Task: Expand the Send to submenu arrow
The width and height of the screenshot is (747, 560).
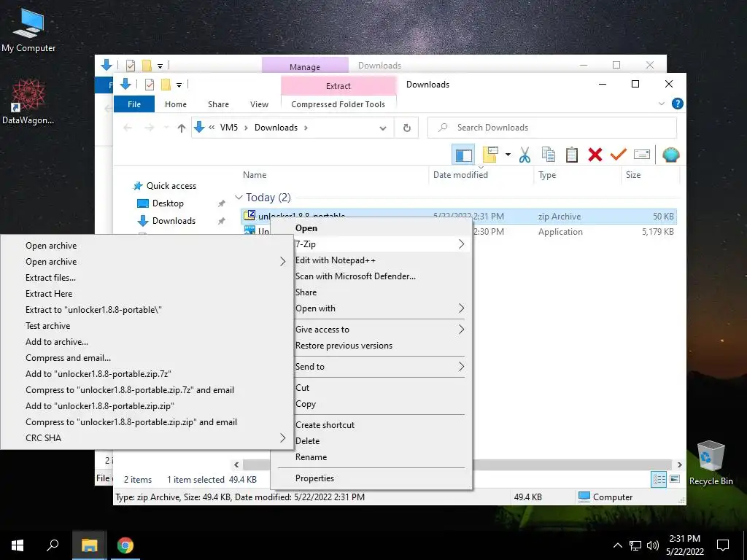Action: 461,366
